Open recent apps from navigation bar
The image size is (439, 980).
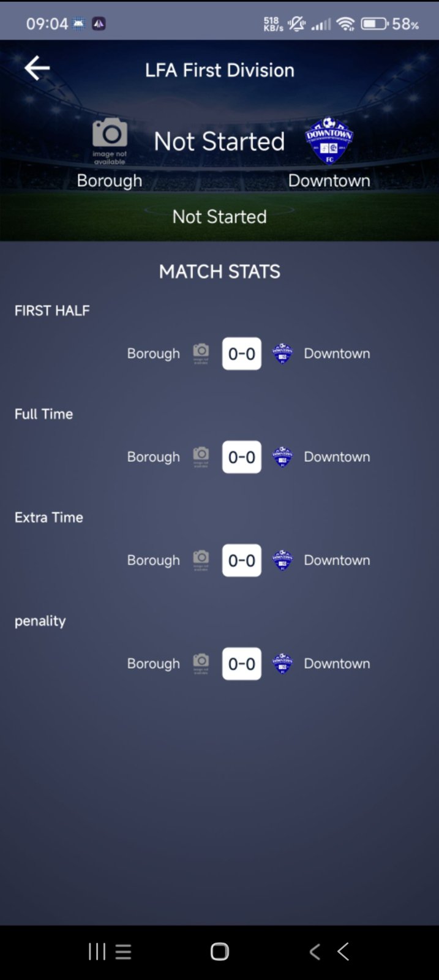[97, 951]
